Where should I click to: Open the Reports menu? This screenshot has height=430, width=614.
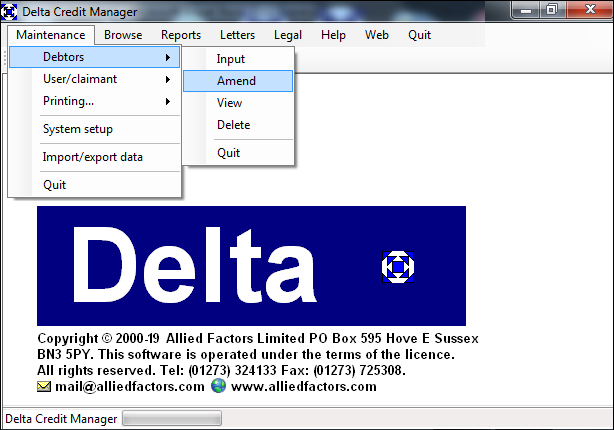click(x=181, y=35)
